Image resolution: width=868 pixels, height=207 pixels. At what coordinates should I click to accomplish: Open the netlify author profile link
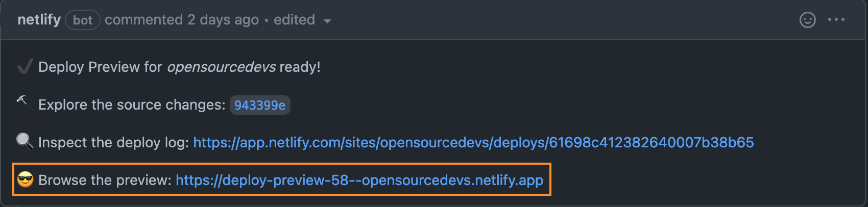click(x=39, y=20)
